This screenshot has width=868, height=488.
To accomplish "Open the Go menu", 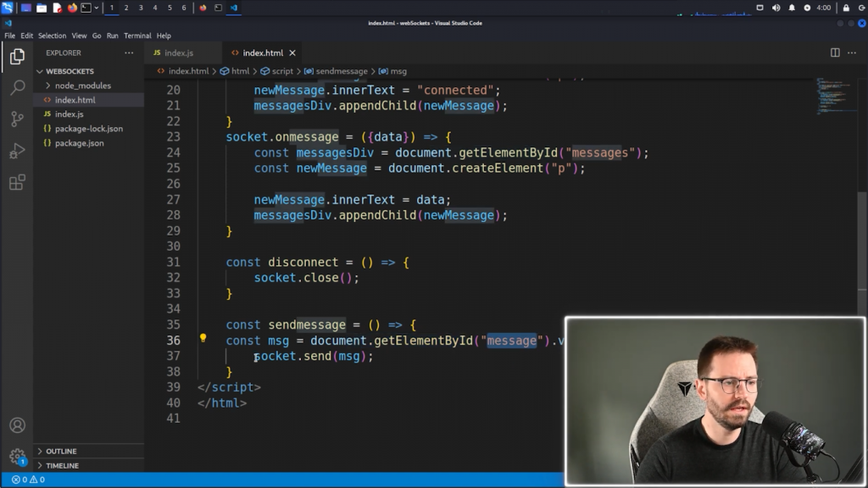I will click(97, 36).
